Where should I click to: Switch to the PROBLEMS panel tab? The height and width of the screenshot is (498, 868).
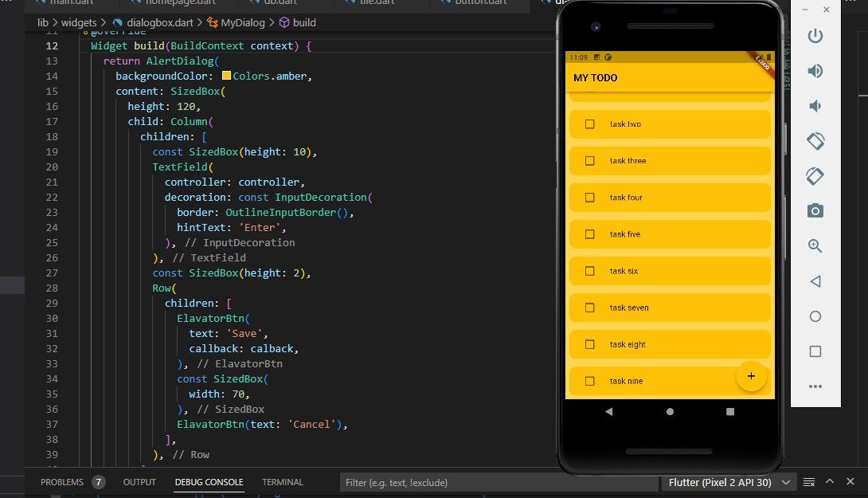(62, 482)
